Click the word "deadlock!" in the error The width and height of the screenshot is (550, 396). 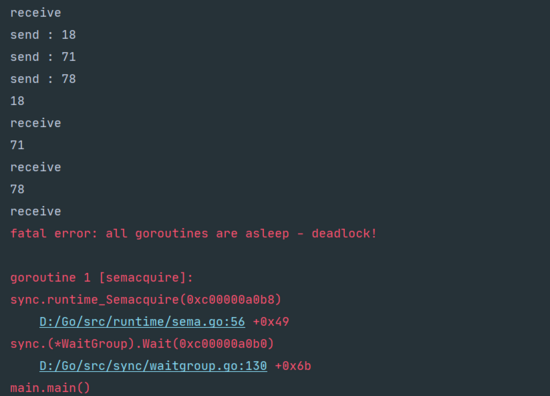(x=344, y=234)
